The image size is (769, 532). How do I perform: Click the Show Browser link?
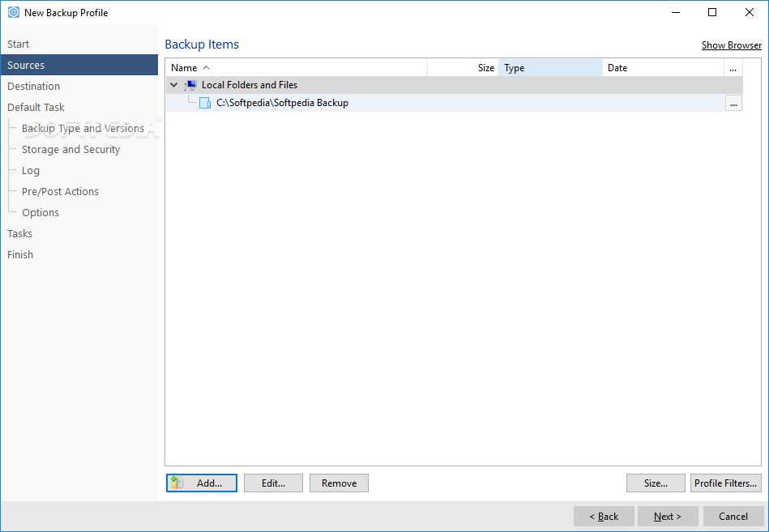coord(731,45)
